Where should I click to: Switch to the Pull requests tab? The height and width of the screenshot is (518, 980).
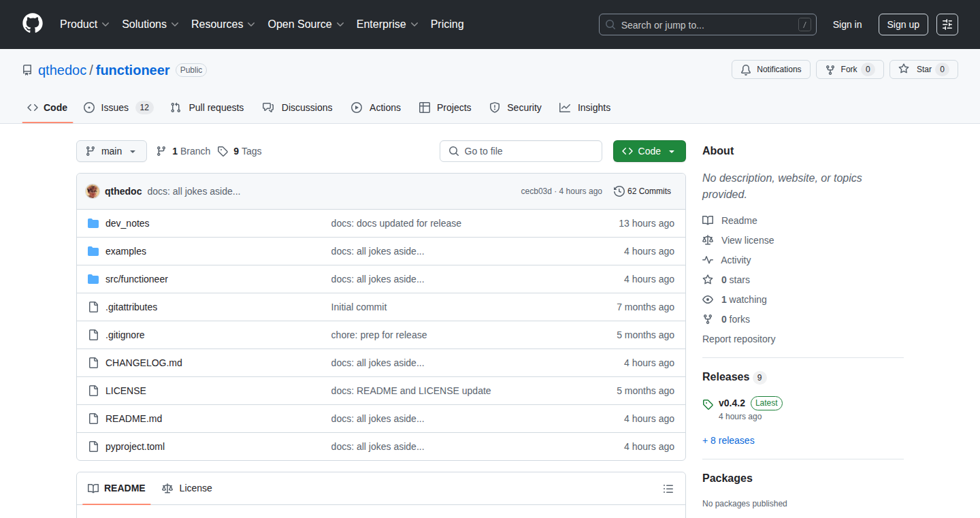pyautogui.click(x=207, y=108)
